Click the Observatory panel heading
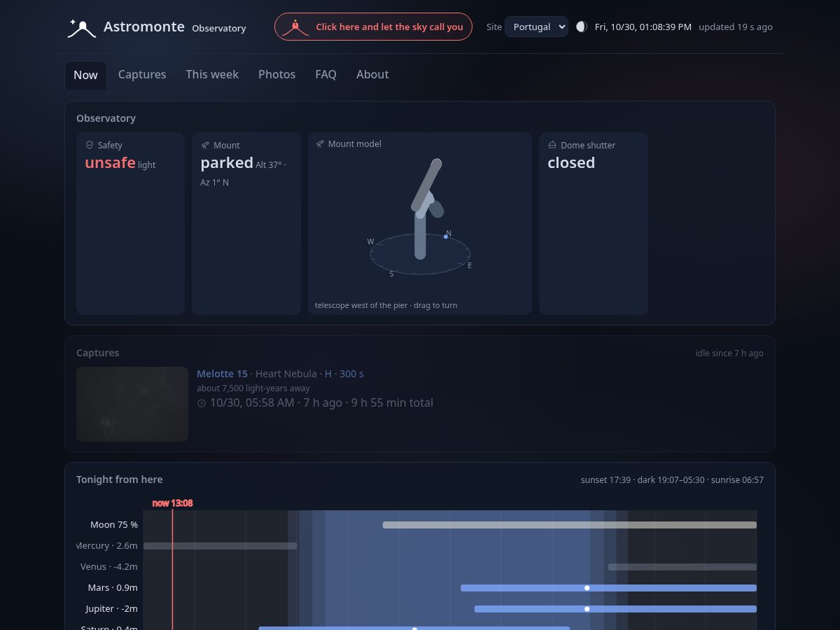The height and width of the screenshot is (630, 840). pos(106,118)
